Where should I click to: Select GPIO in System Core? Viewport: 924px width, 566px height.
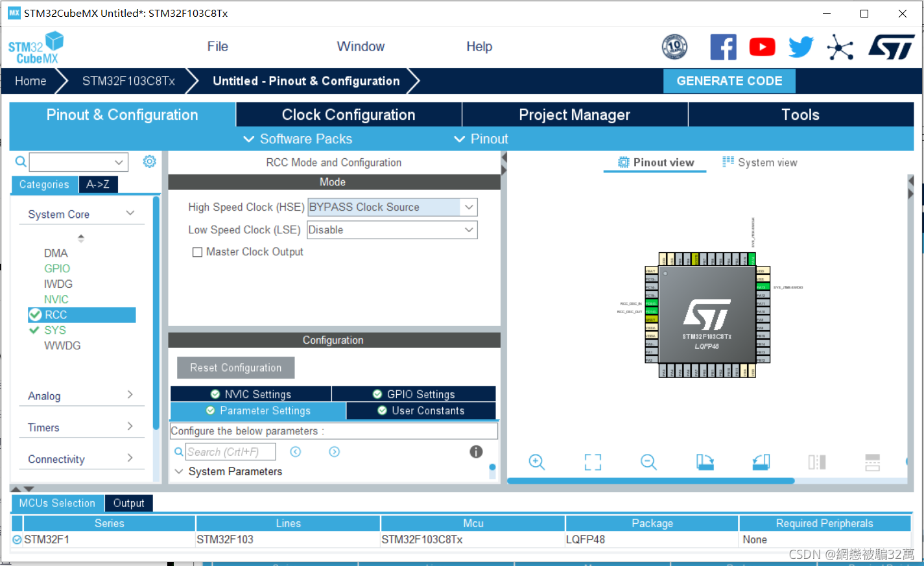coord(57,268)
